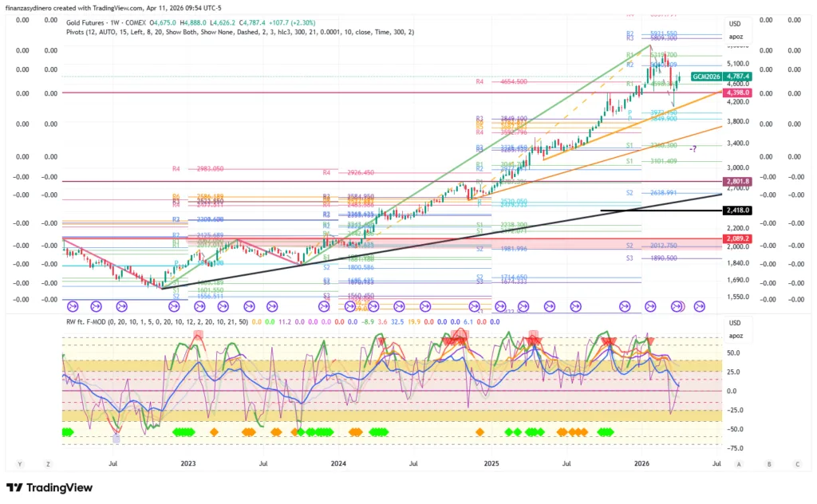Click the purple question mark annotation on chart
Screen dimensions: 817x504
[693, 149]
